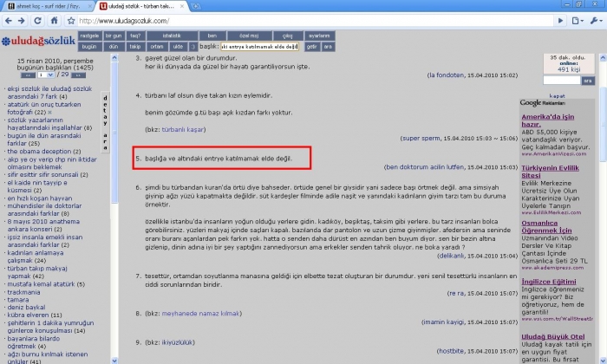Screen dimensions: 607x364
Task: Open the 'Osmanlıca Öğrenmek İçin' ad link
Action: tap(546, 226)
